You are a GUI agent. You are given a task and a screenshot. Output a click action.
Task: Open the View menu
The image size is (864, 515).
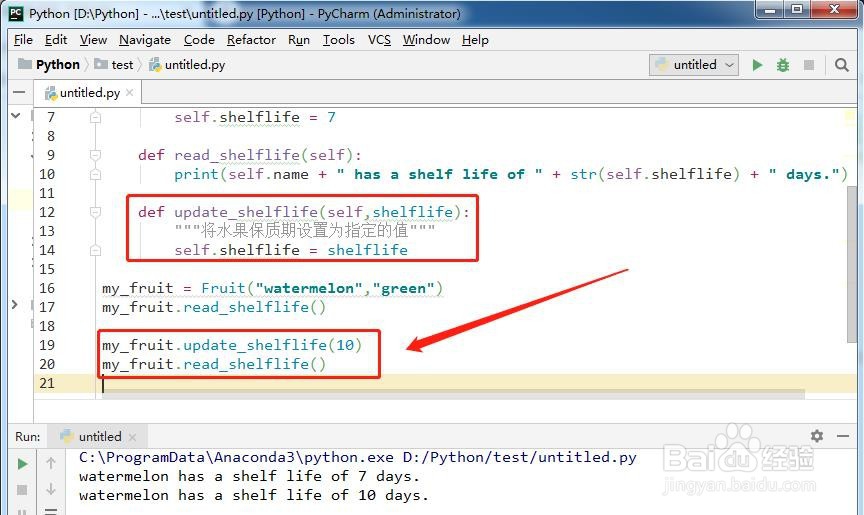point(93,40)
